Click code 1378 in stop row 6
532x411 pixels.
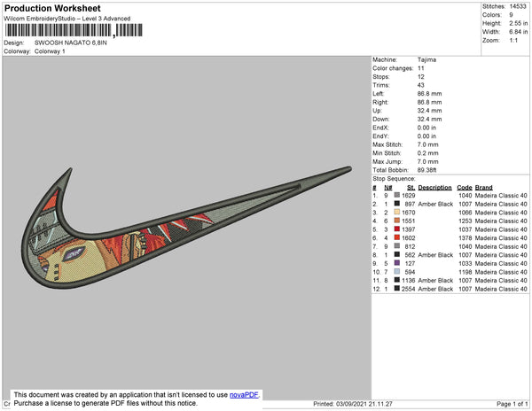pos(465,238)
